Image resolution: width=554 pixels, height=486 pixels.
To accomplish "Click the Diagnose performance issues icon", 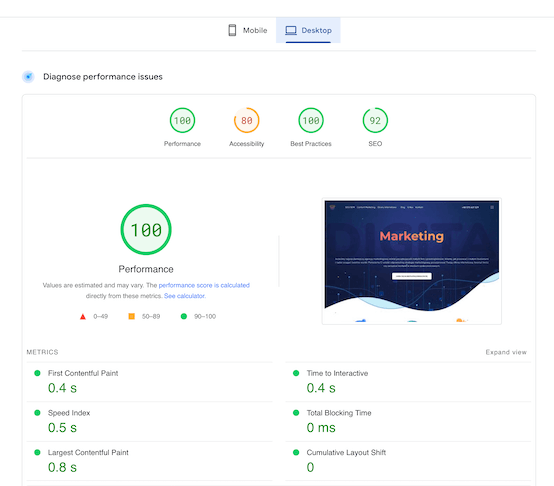I will (x=28, y=77).
